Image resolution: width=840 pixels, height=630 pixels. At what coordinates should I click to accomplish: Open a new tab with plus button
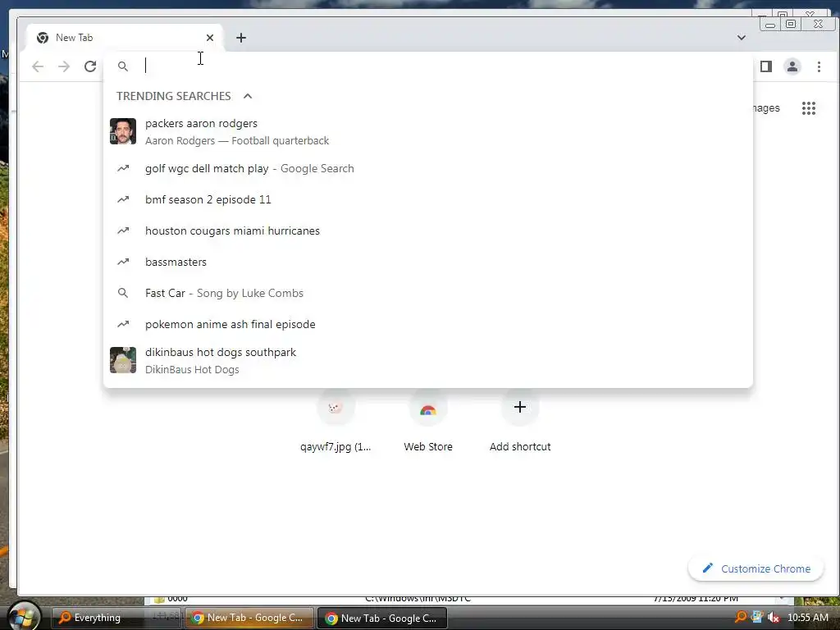(x=241, y=38)
